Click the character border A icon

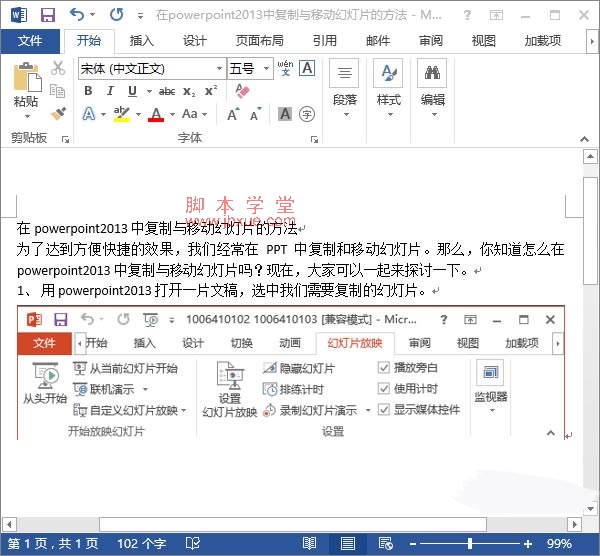(307, 68)
